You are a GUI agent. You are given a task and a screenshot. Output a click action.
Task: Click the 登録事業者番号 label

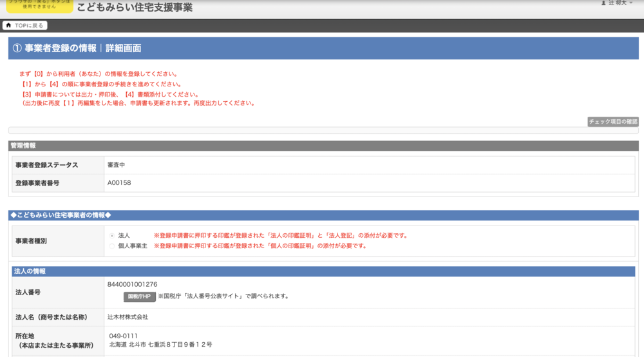pos(37,183)
